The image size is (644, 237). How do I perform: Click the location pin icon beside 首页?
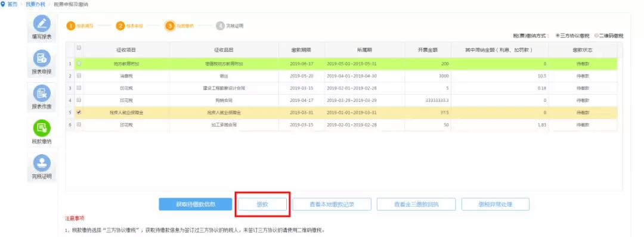(3, 4)
